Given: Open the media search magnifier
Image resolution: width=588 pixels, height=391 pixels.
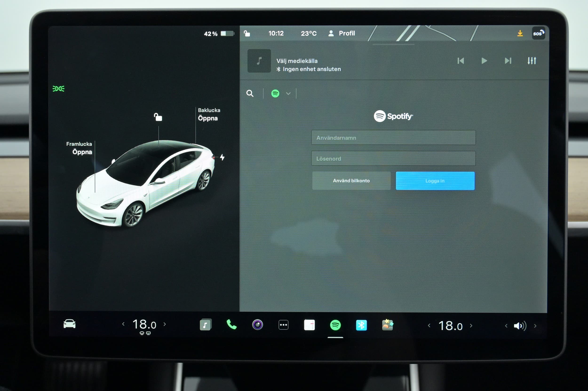Looking at the screenshot, I should 250,94.
